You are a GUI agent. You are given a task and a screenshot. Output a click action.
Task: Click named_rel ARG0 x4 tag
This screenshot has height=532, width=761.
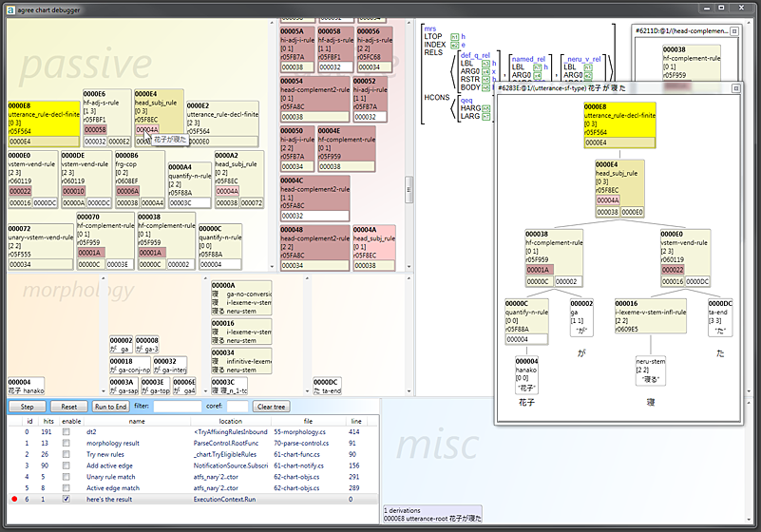click(538, 75)
